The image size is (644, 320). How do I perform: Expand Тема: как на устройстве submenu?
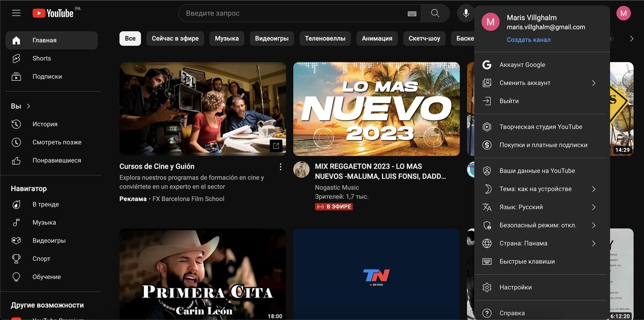[542, 189]
